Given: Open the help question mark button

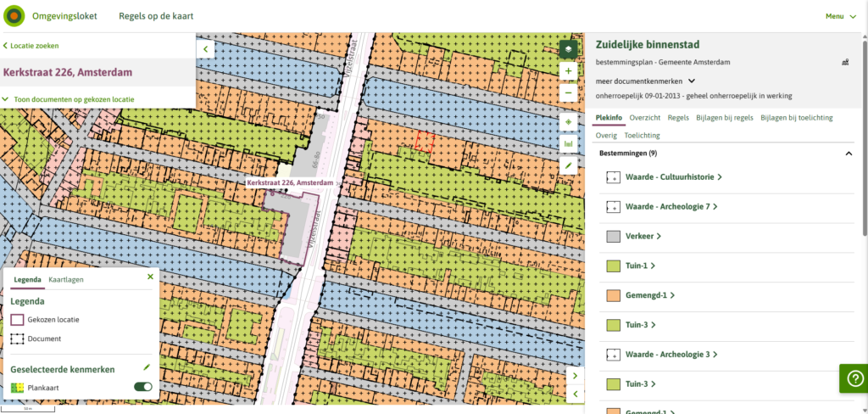Looking at the screenshot, I should (852, 378).
